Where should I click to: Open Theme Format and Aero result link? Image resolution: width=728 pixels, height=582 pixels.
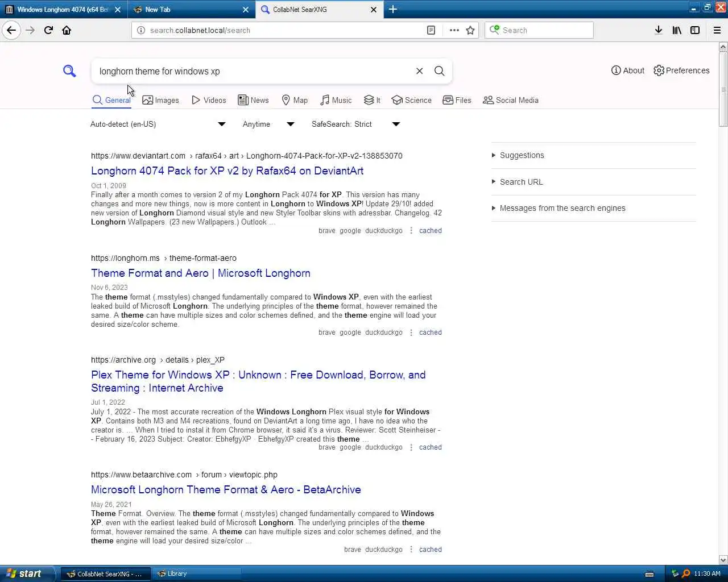pos(201,273)
